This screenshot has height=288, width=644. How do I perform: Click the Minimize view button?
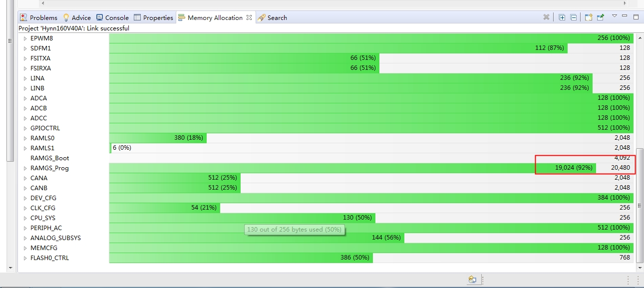tap(624, 17)
